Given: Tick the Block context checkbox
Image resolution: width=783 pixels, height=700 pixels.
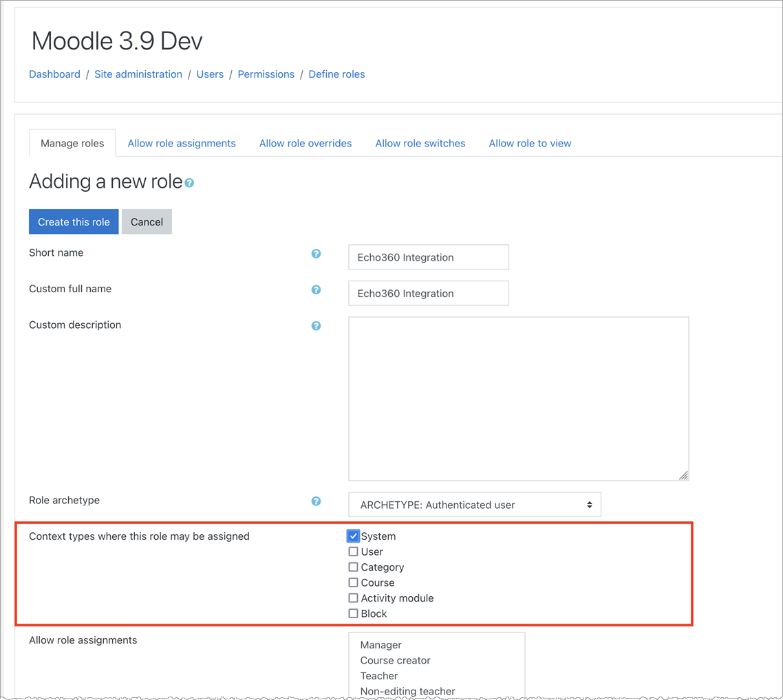Looking at the screenshot, I should tap(353, 613).
